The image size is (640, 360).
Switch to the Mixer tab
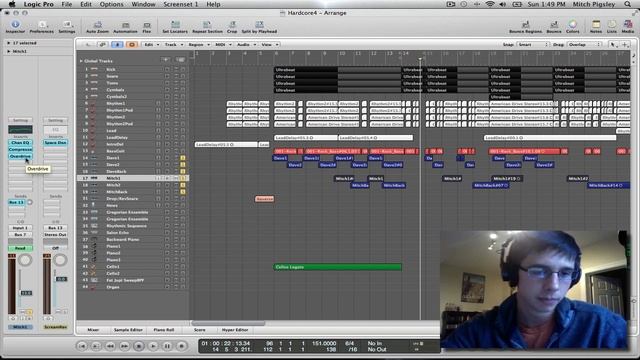(93, 329)
